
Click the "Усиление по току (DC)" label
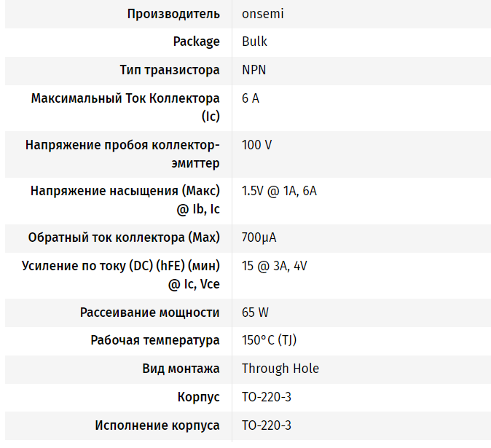click(122, 266)
